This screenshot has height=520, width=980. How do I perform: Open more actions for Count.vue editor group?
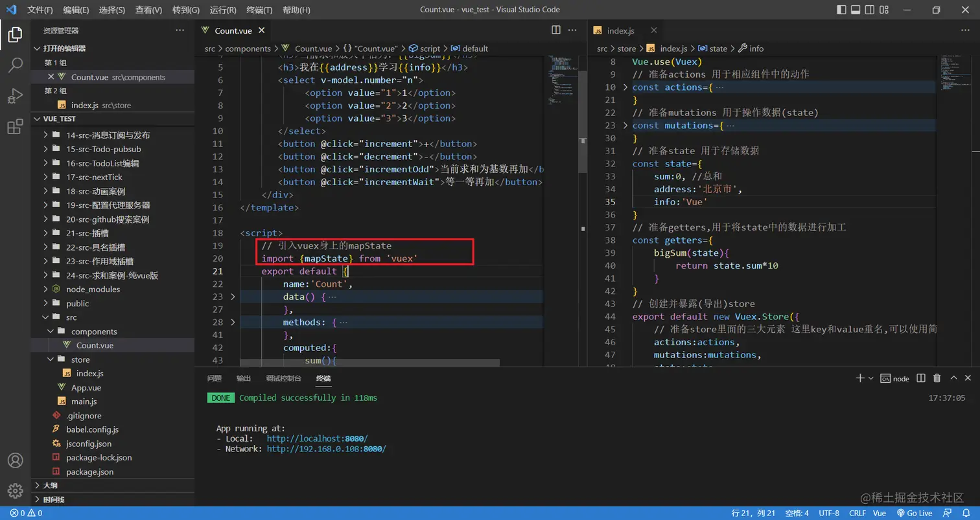click(573, 30)
